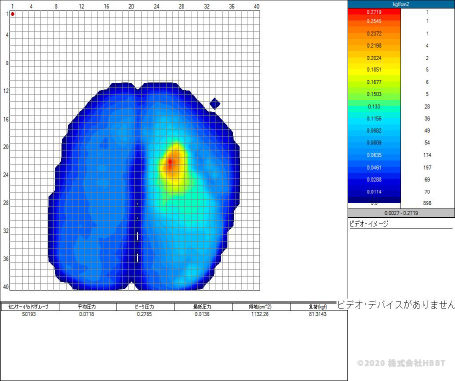Click the 0.0118 average pressure value

(87, 314)
